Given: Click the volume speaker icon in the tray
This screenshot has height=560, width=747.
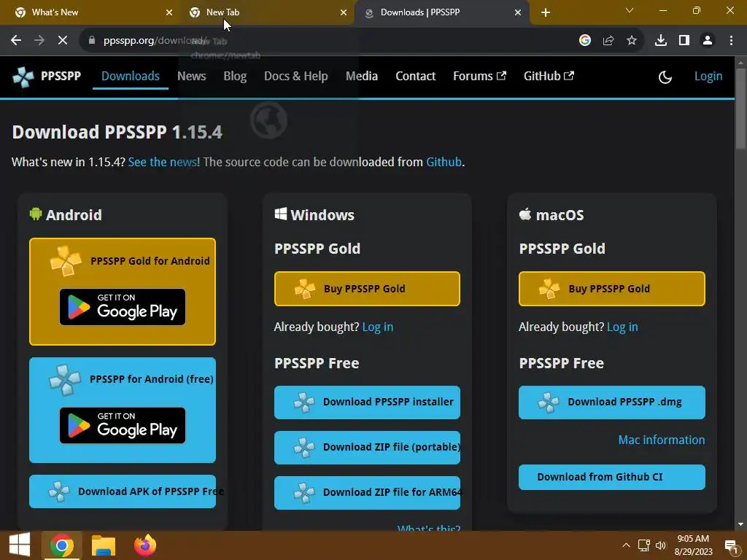Looking at the screenshot, I should point(661,545).
